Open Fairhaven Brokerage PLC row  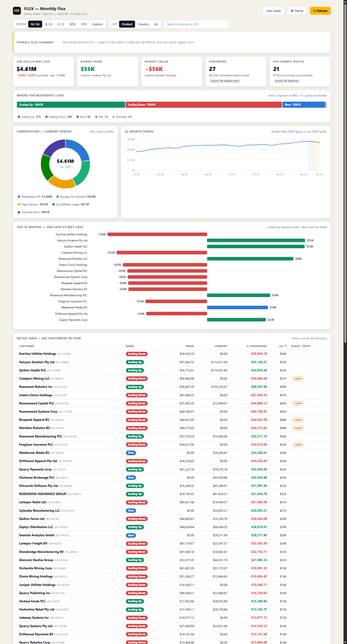coord(172,477)
